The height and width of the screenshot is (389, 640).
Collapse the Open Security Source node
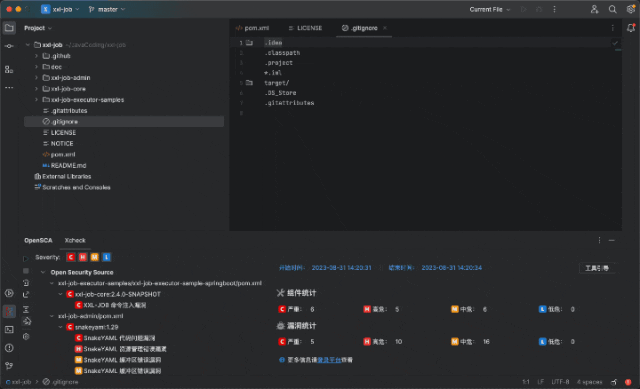pos(43,272)
